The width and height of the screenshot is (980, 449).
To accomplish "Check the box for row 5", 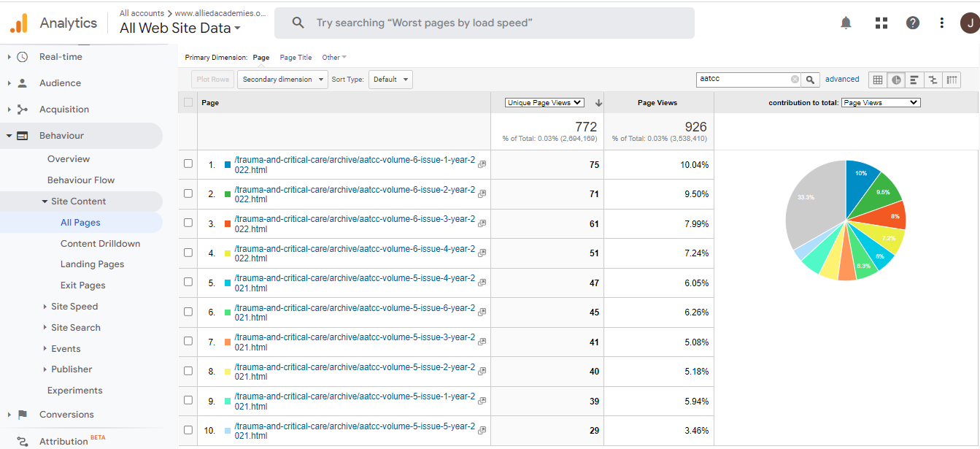I will pos(188,283).
